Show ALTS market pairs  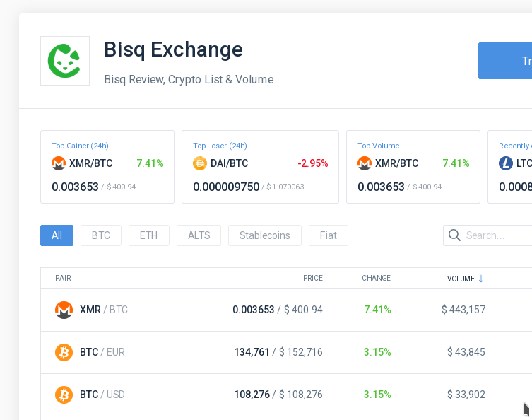click(x=199, y=235)
